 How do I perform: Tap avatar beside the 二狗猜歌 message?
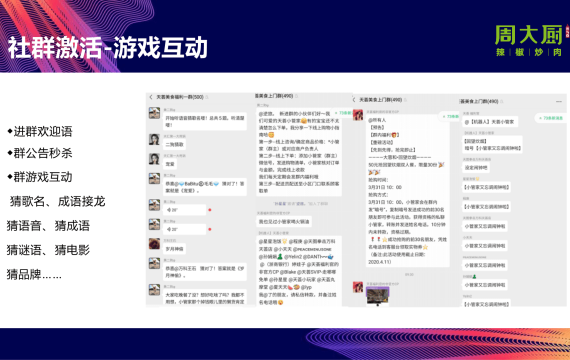[154, 140]
